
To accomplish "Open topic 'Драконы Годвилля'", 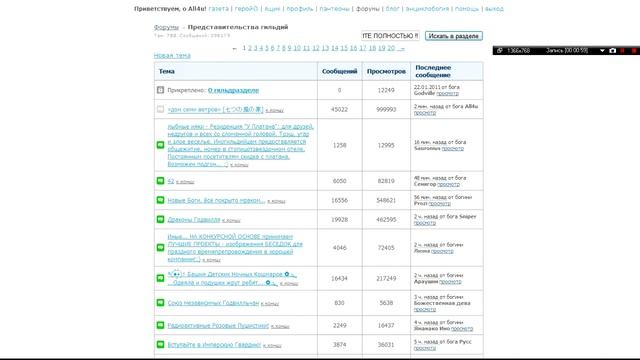I will tap(193, 220).
